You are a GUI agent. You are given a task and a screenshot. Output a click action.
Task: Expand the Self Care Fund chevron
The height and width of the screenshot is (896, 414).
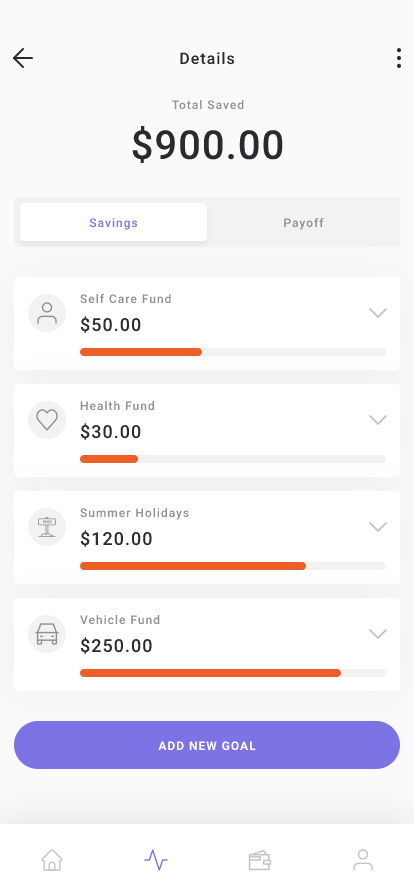coord(378,313)
